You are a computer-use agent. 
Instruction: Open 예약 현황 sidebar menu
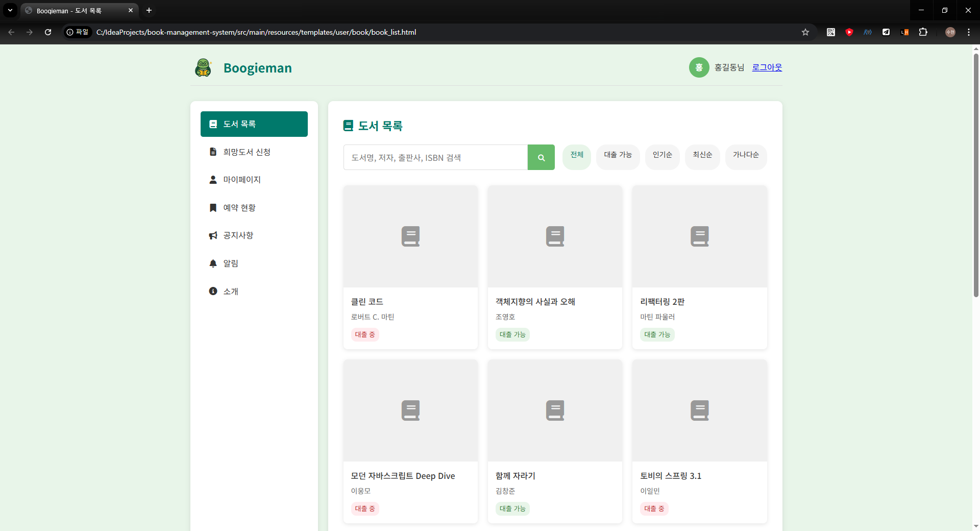(239, 208)
